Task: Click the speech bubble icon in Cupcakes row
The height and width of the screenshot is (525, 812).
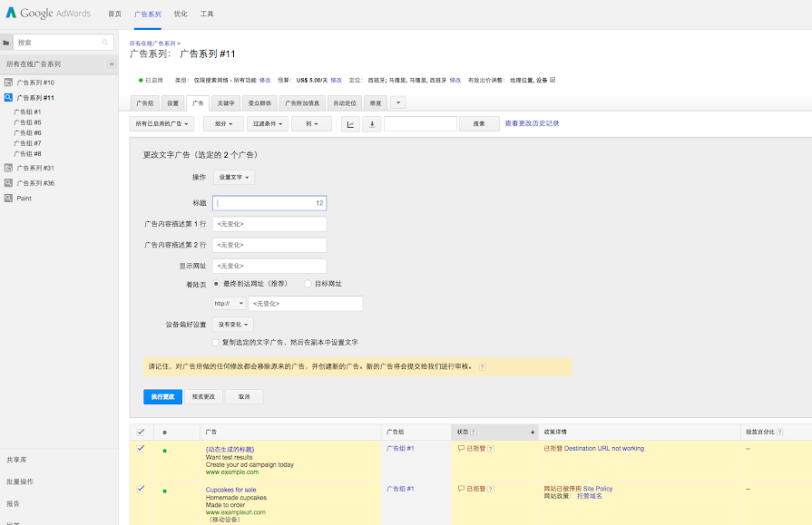Action: click(461, 489)
